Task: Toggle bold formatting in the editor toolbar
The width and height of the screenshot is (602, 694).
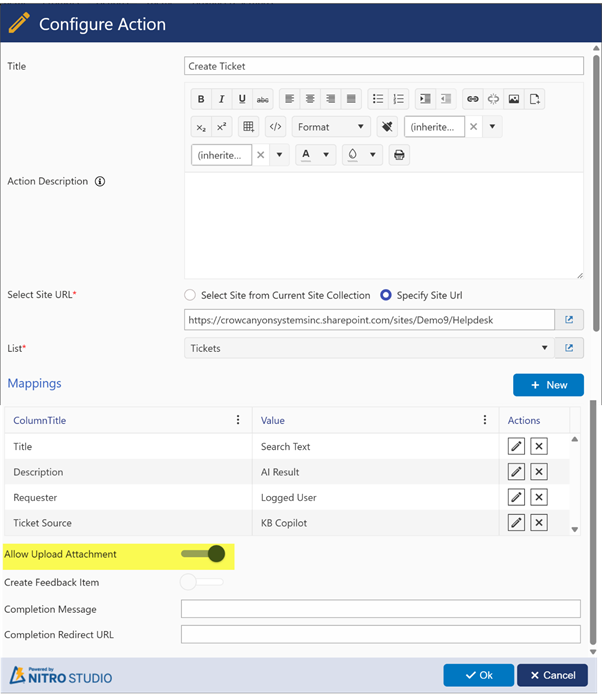Action: point(201,99)
